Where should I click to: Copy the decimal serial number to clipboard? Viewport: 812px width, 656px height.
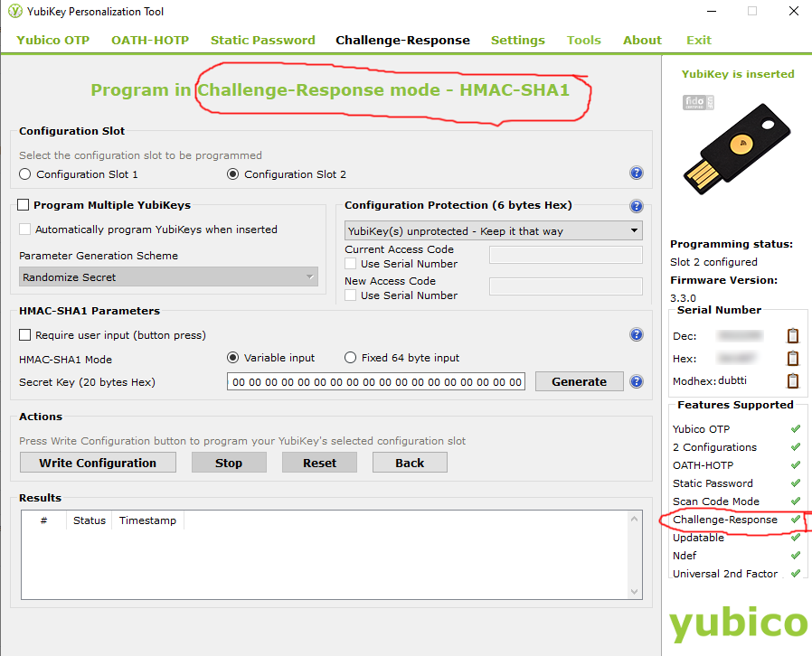pyautogui.click(x=792, y=335)
